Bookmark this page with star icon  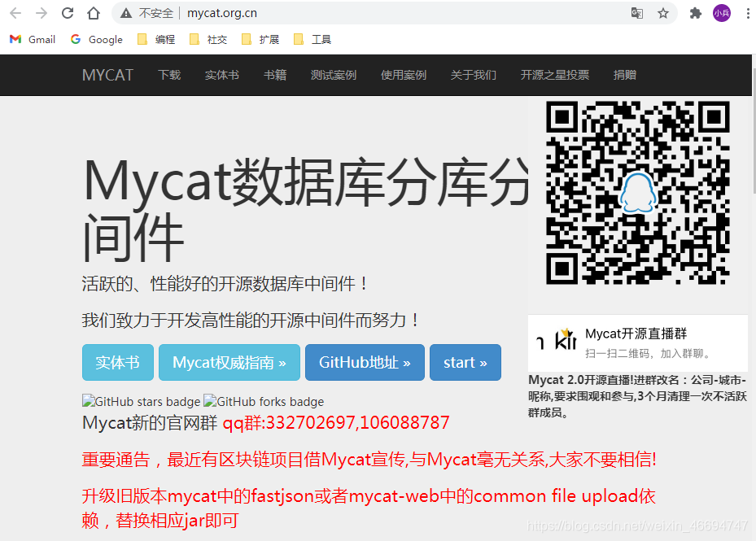(663, 13)
